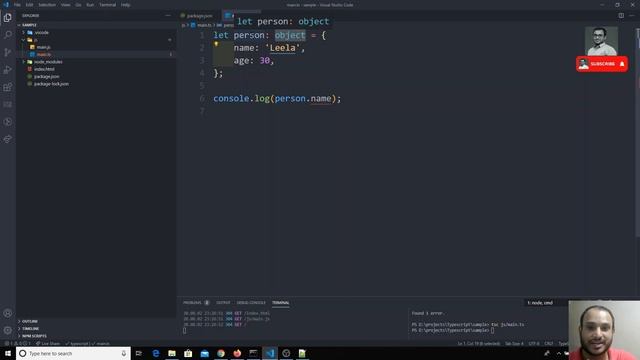
Task: Open the Manage gear icon
Action: (x=7, y=330)
